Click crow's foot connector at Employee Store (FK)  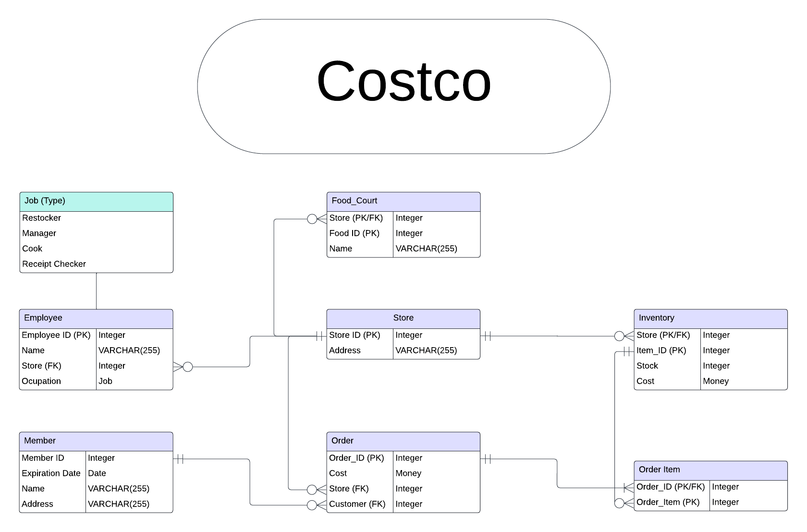183,367
